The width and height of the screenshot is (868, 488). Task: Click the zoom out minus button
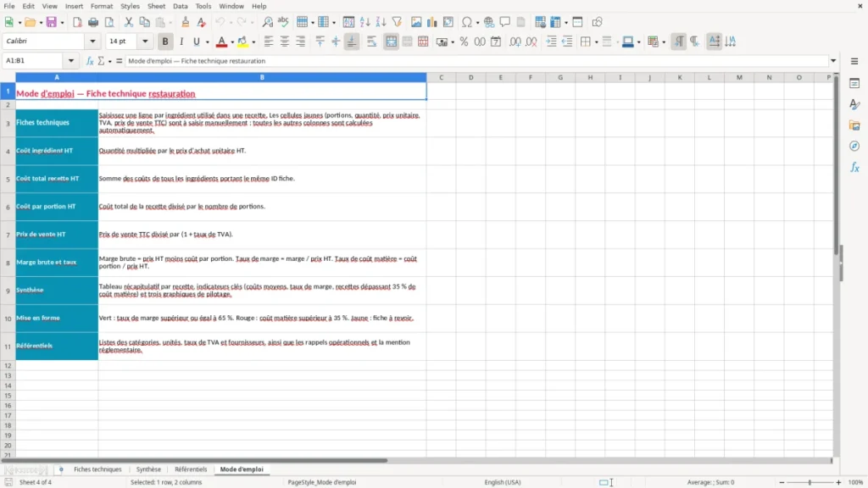point(782,482)
